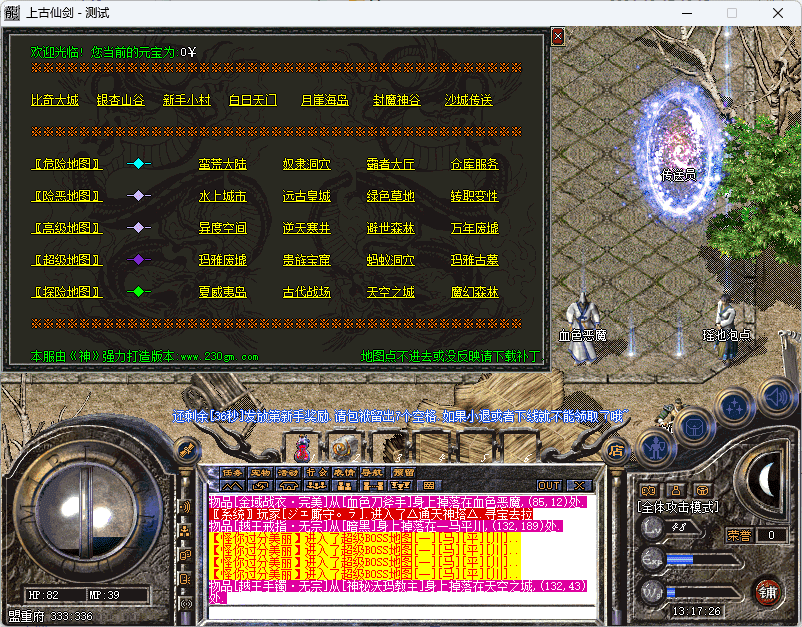The width and height of the screenshot is (802, 627).
Task: Go to 奴隶洞穴 map
Action: [x=307, y=164]
